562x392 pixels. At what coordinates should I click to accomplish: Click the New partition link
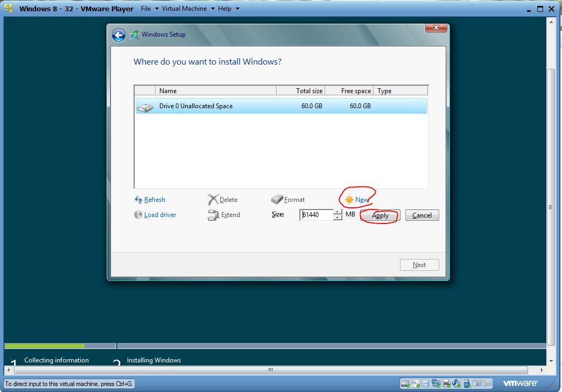pos(356,200)
